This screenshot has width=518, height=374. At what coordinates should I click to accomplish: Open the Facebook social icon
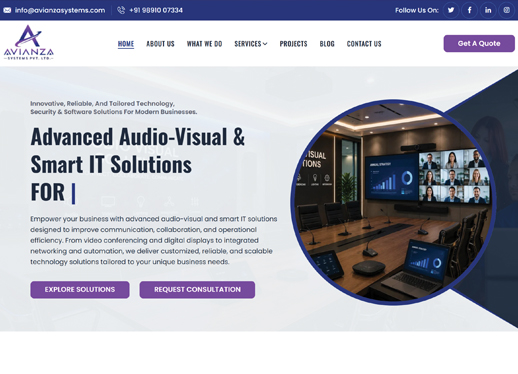click(469, 10)
